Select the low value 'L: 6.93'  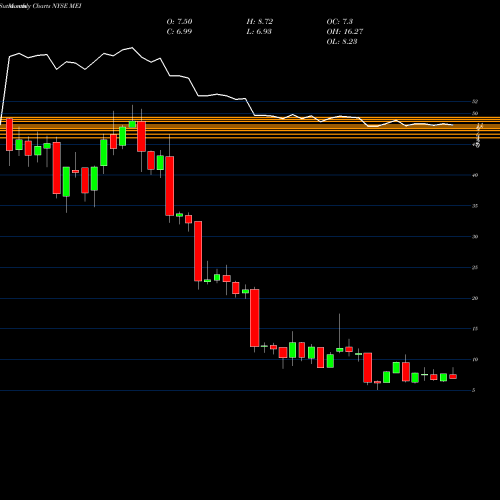click(259, 32)
